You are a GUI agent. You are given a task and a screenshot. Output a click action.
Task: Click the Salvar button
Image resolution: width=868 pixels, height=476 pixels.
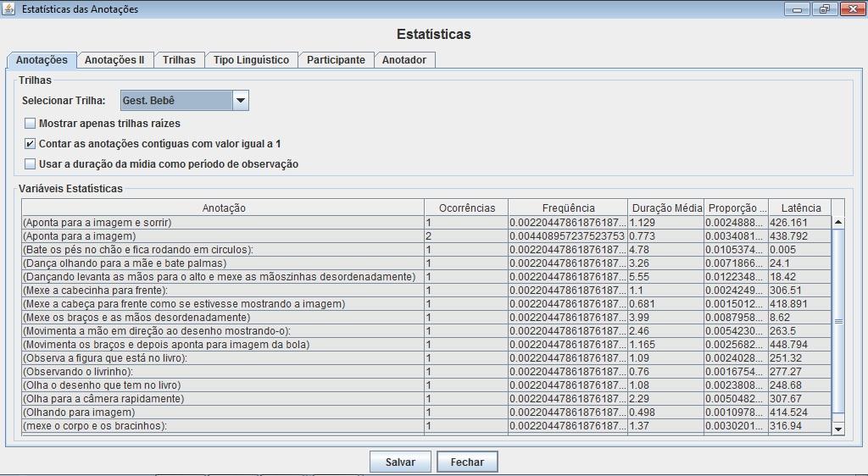400,462
